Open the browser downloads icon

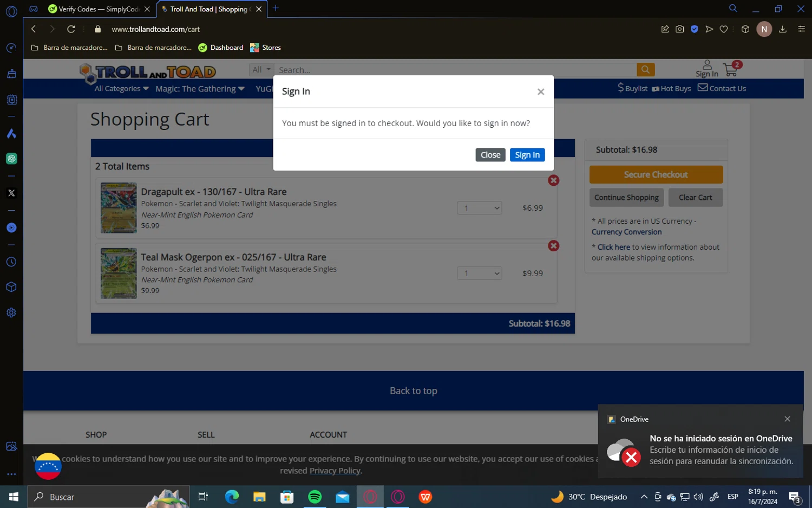coord(782,29)
